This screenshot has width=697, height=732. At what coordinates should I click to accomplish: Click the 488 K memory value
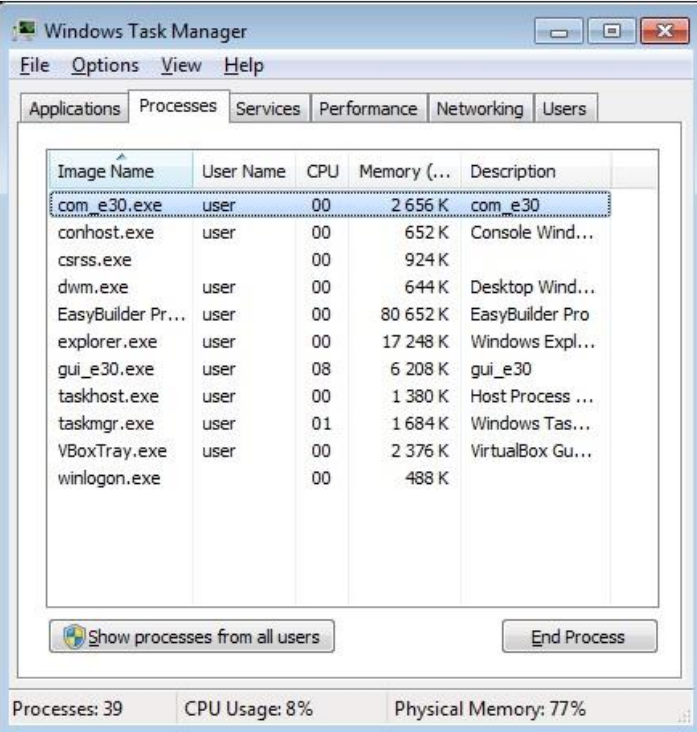pos(427,478)
